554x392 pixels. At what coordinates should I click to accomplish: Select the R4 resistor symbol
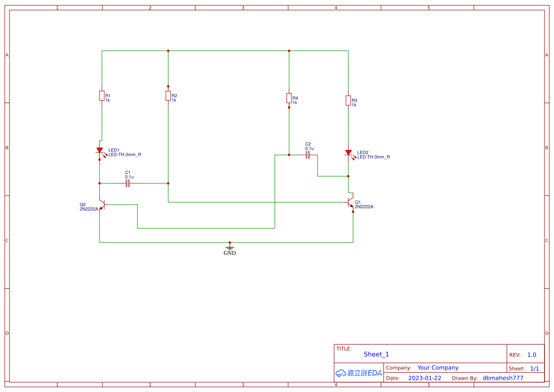290,98
